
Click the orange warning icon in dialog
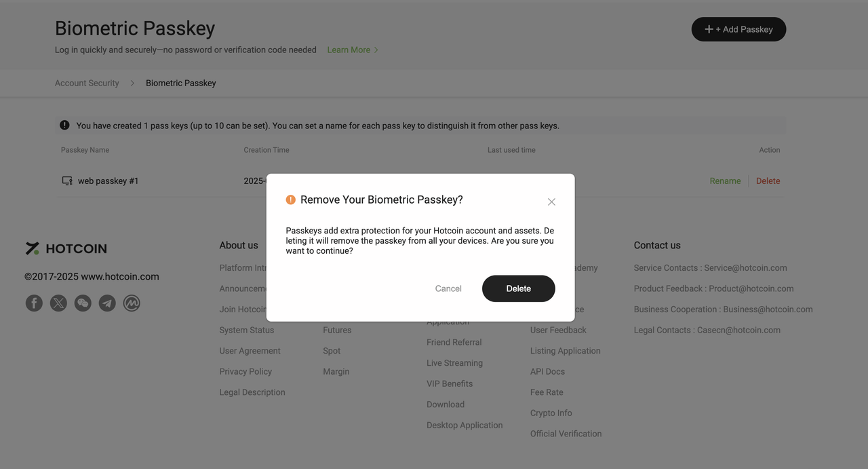[291, 200]
